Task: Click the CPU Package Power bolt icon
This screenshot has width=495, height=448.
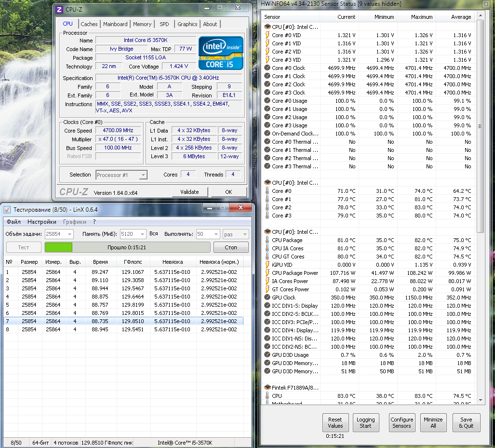Action: [x=268, y=273]
